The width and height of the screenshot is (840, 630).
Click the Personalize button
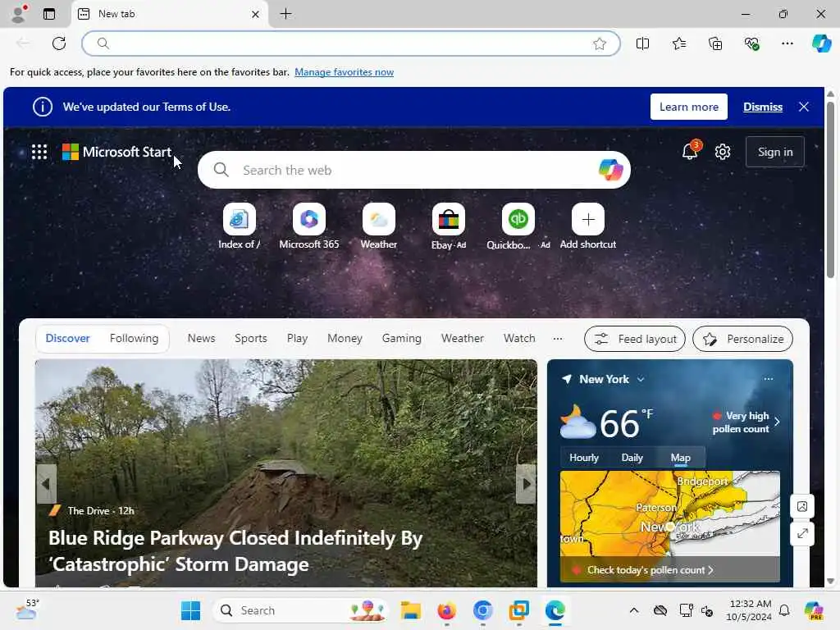pyautogui.click(x=742, y=339)
